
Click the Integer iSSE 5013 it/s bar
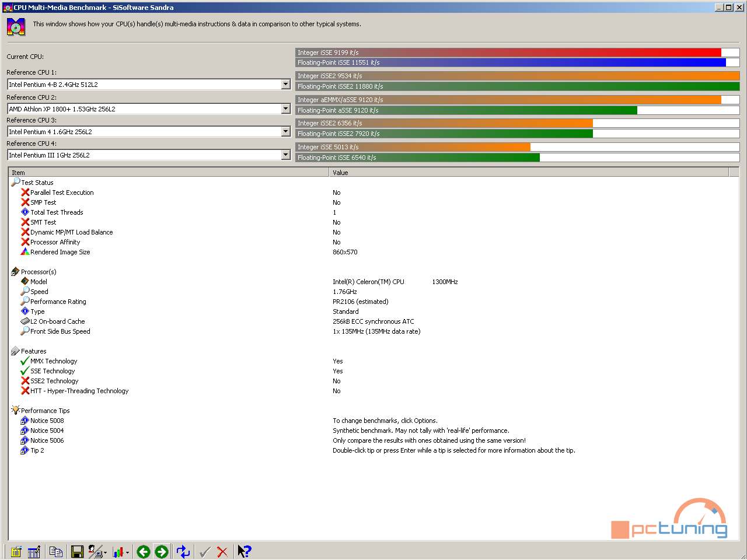518,147
